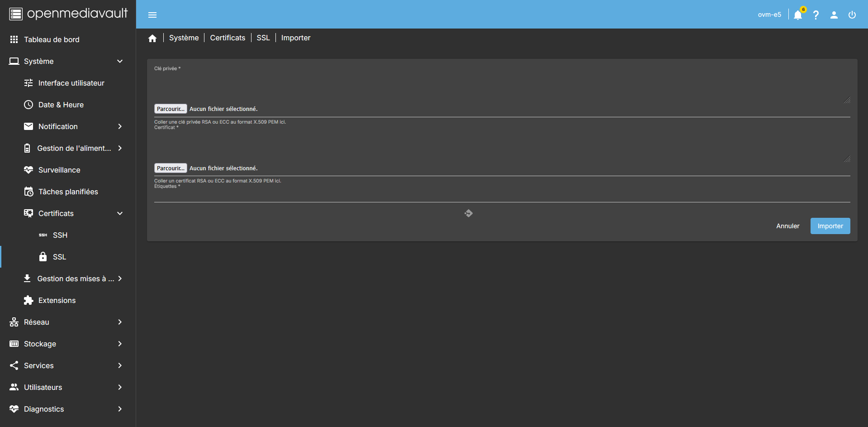Viewport: 868px width, 427px height.
Task: Open the user account icon
Action: (834, 15)
